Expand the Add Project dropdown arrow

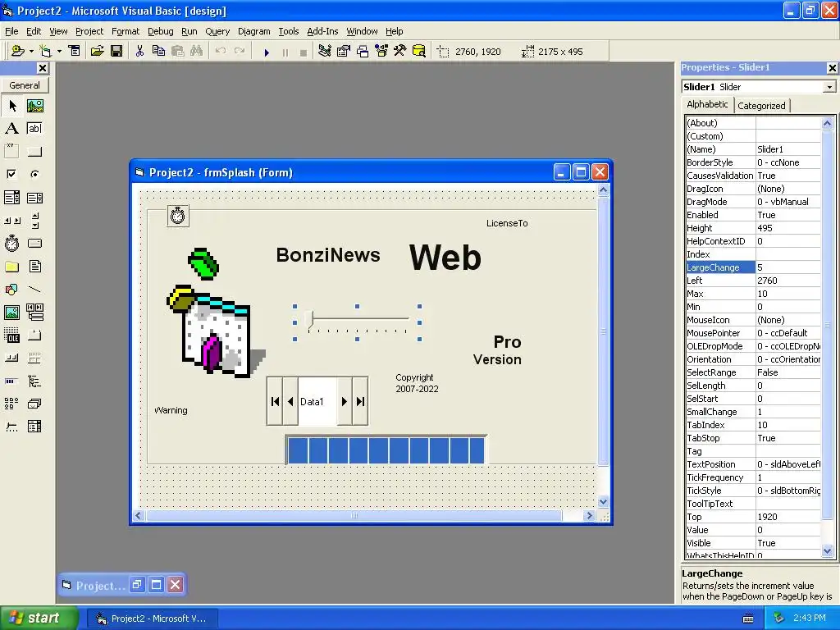click(x=32, y=52)
